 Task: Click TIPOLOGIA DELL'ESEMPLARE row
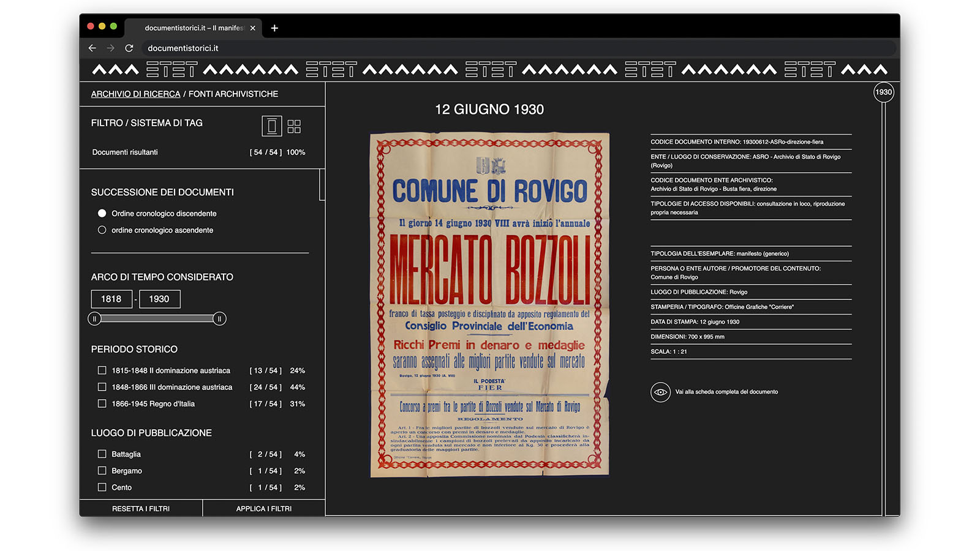point(751,253)
